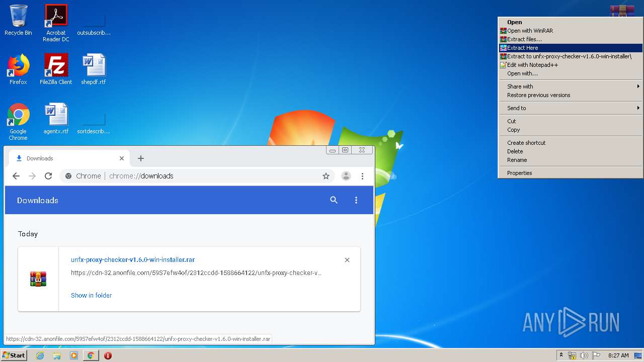Image resolution: width=644 pixels, height=362 pixels.
Task: Click Show in folder link
Action: point(92,296)
